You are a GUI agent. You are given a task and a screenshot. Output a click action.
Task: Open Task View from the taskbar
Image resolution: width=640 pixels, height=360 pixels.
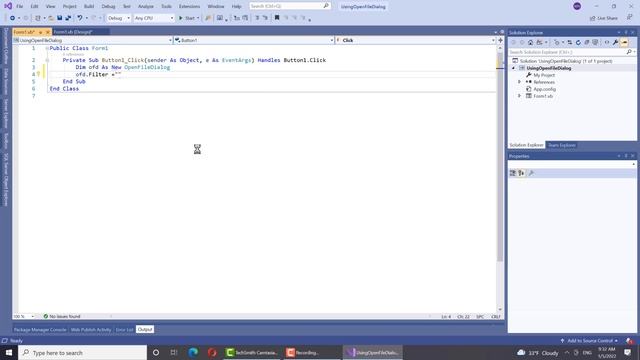click(174, 352)
